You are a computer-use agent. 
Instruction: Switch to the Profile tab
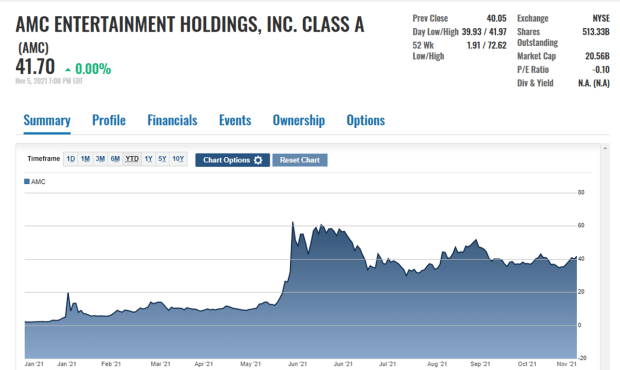click(x=109, y=121)
